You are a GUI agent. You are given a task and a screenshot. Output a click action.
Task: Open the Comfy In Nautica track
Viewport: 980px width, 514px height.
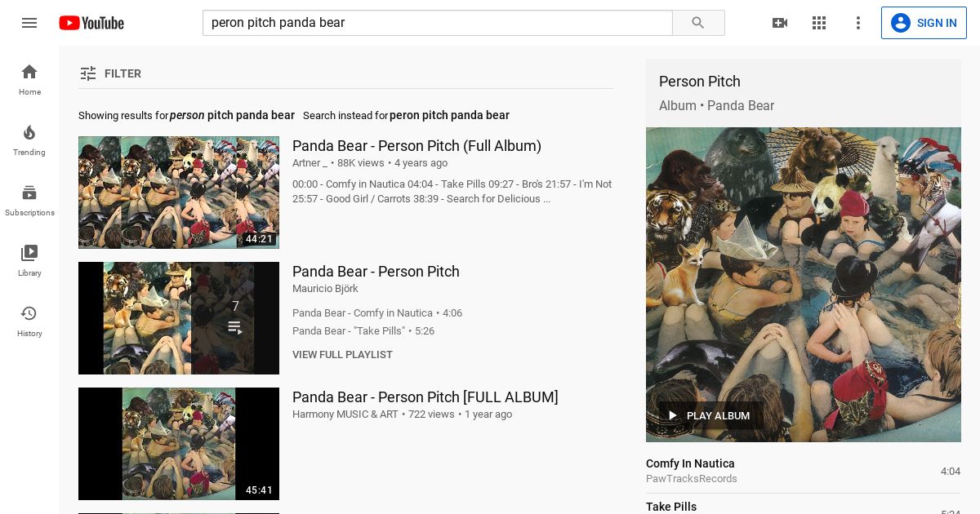click(690, 463)
